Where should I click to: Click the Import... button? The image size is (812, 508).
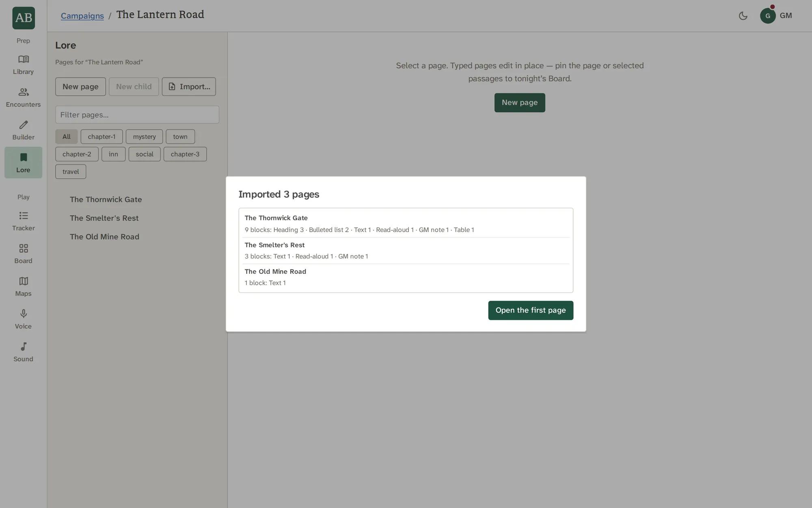tap(189, 87)
